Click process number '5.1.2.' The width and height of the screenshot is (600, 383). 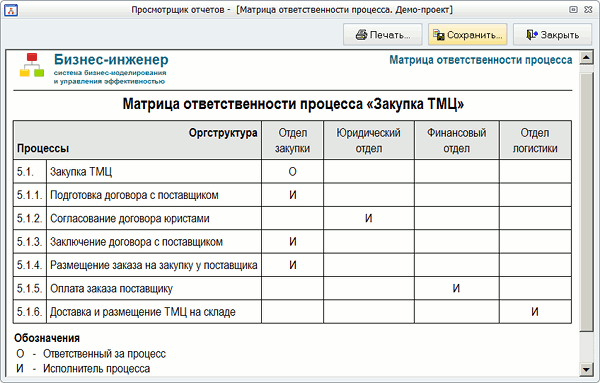coord(29,218)
